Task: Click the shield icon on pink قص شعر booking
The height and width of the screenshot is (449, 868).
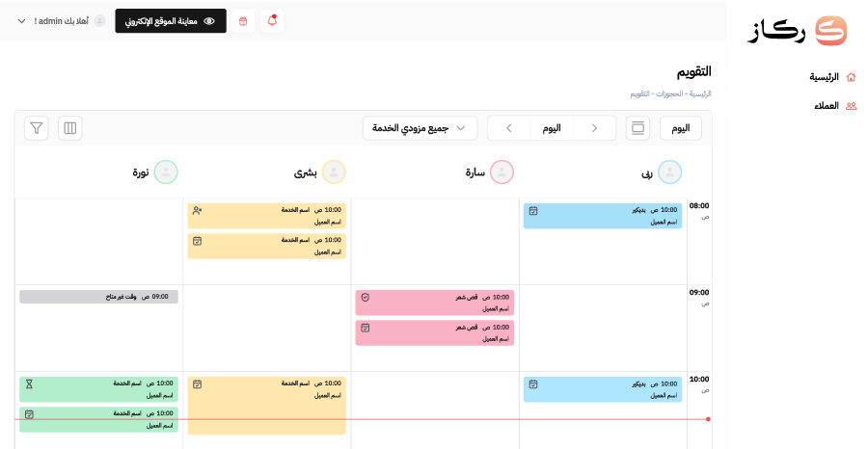Action: tap(366, 298)
